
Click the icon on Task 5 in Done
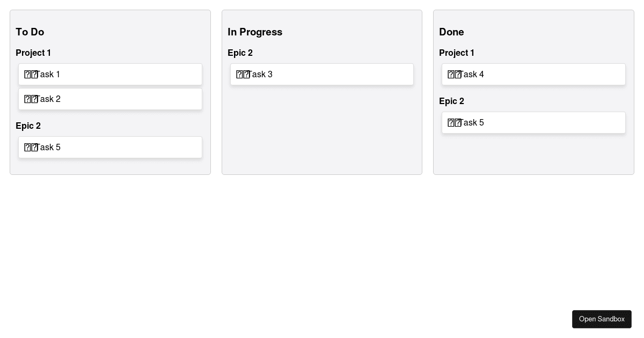pyautogui.click(x=454, y=122)
